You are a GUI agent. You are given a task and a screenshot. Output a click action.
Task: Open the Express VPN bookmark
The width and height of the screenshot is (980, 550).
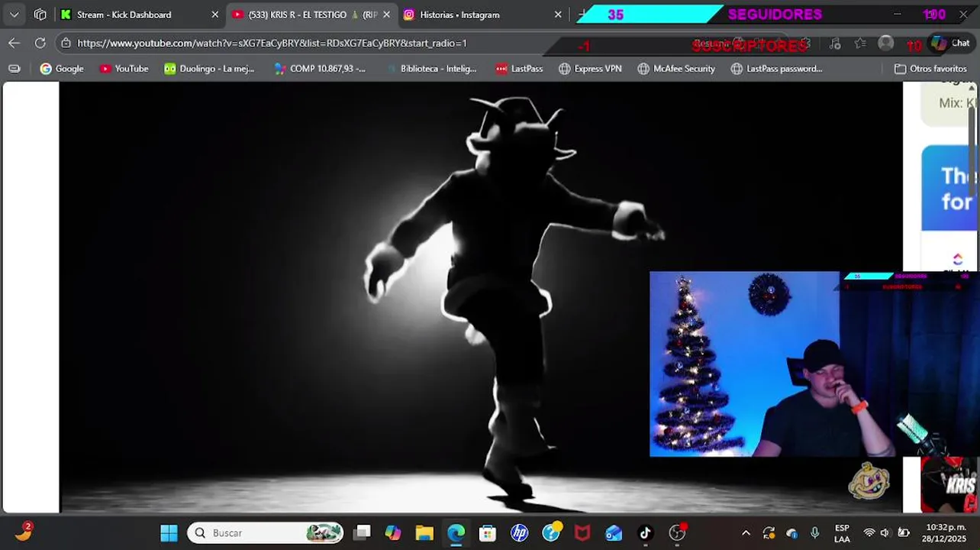pyautogui.click(x=590, y=69)
